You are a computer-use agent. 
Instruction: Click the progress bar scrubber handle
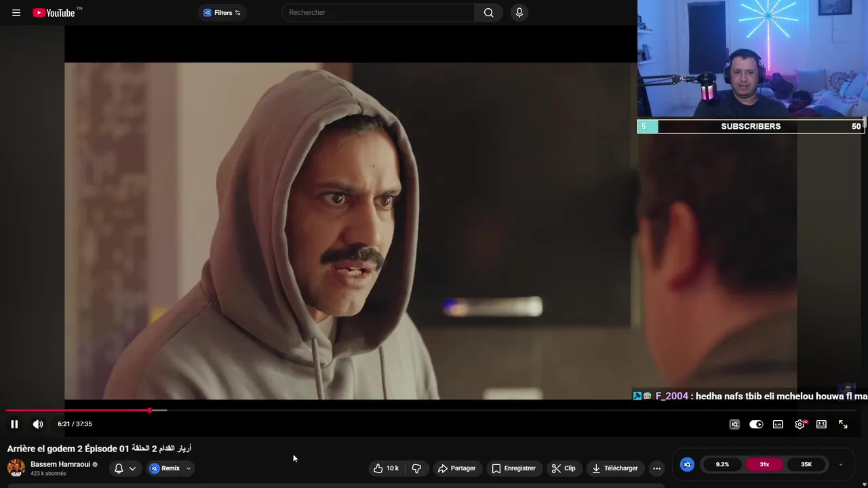[x=149, y=410]
